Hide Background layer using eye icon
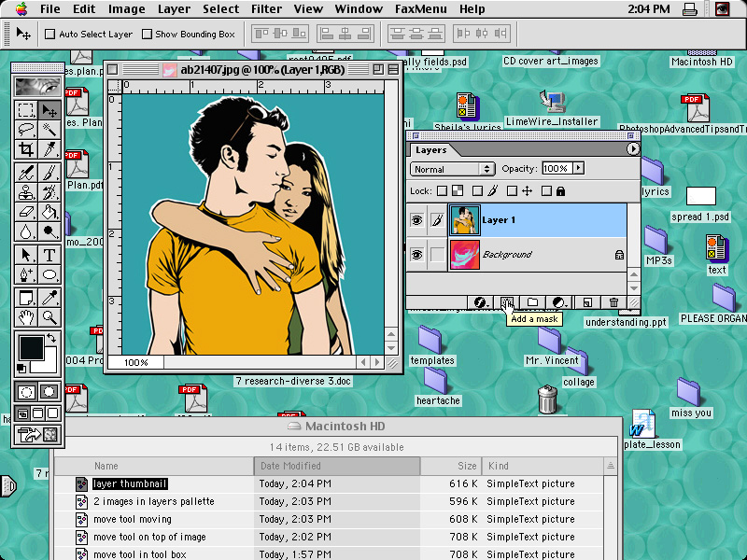 (x=416, y=255)
